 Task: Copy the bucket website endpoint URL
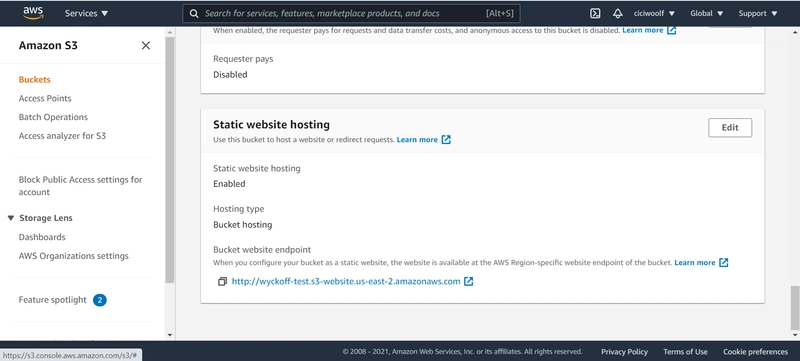click(x=222, y=281)
